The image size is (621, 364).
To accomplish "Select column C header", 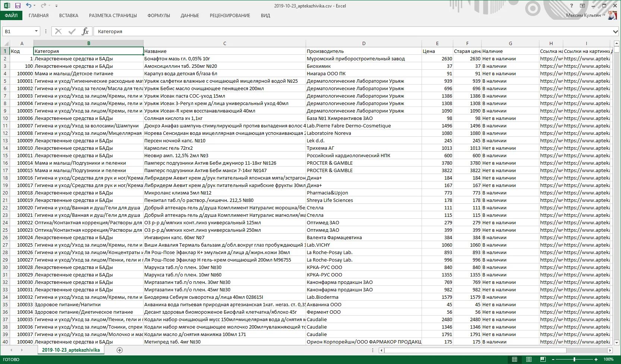I will coord(224,43).
